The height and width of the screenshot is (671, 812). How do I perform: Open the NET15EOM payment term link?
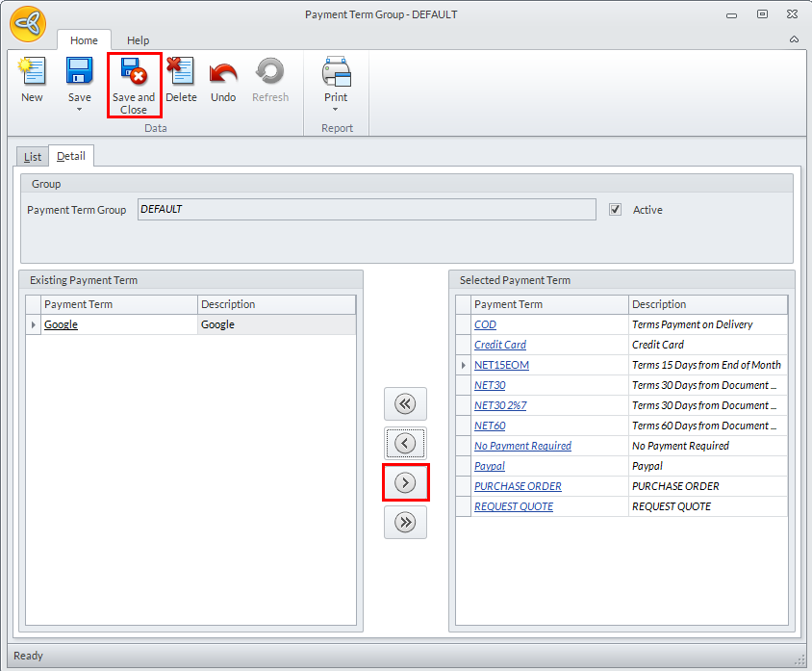tap(501, 365)
